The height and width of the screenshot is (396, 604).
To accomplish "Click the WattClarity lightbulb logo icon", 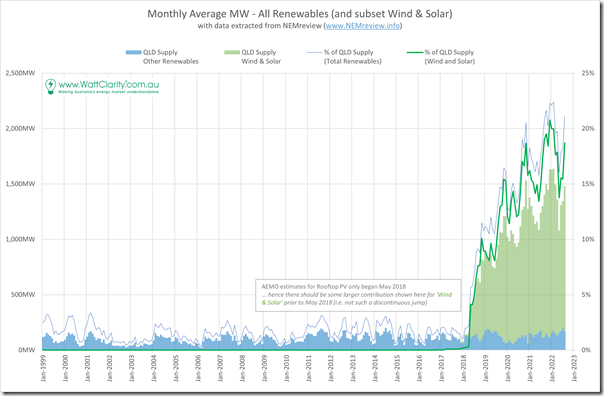I will (50, 87).
